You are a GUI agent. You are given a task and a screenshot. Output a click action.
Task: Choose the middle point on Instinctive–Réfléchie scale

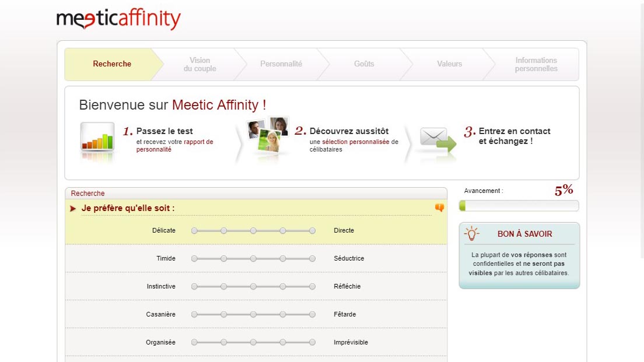pos(253,286)
